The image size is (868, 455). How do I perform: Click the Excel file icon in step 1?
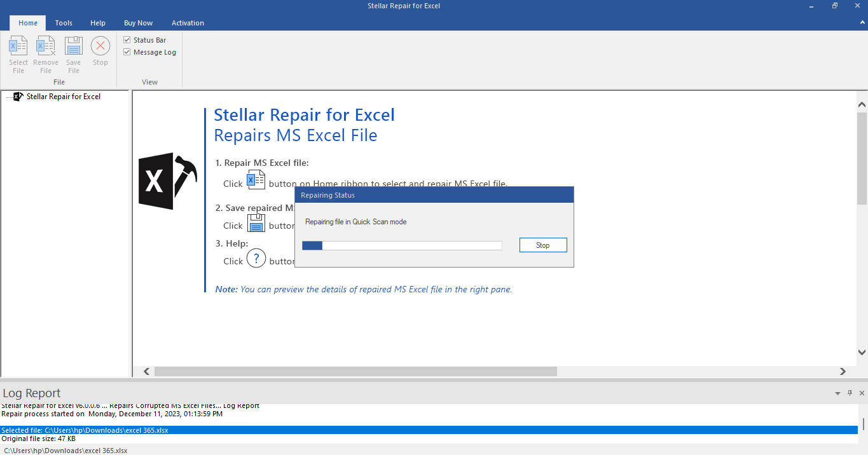click(256, 180)
